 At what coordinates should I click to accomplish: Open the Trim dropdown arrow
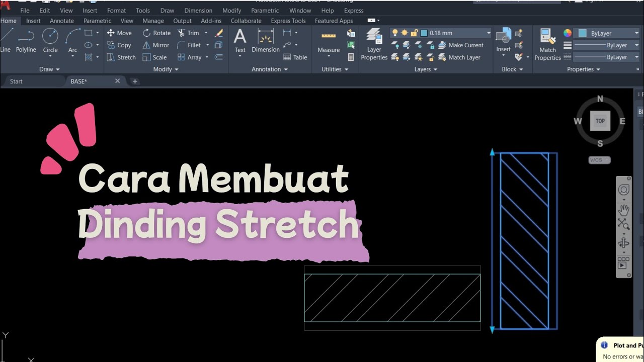coord(206,33)
